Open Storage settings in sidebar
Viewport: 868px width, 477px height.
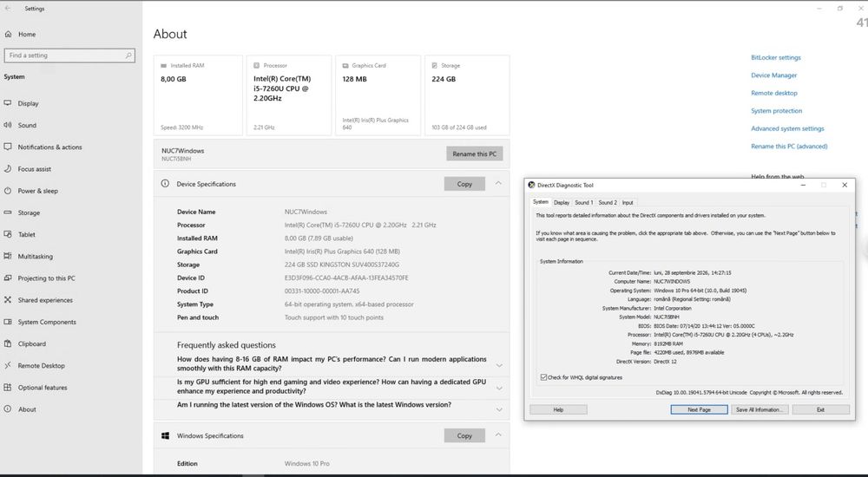coord(29,212)
